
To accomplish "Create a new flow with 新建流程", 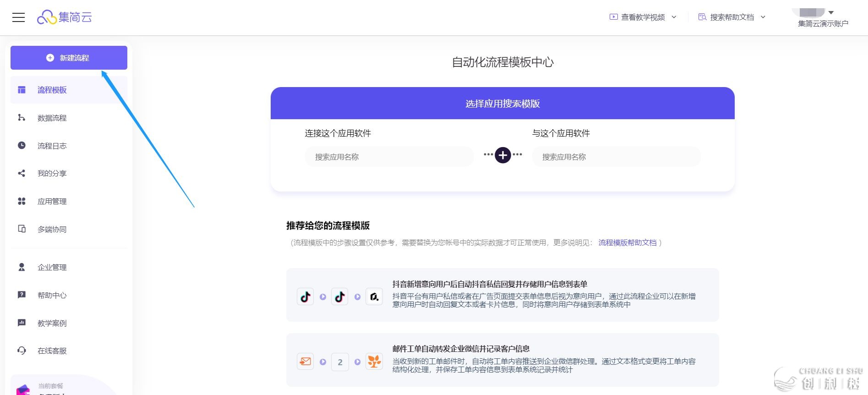I will tap(69, 58).
